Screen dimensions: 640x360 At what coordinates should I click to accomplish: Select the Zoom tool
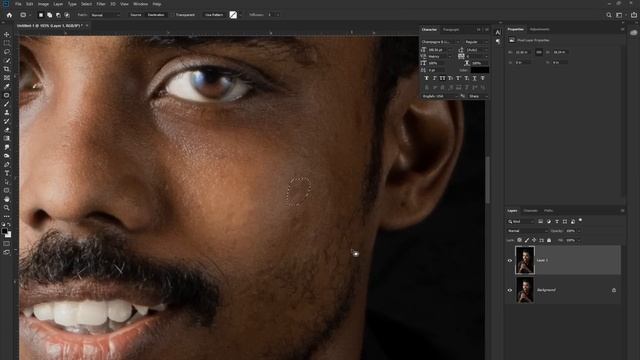(x=7, y=208)
